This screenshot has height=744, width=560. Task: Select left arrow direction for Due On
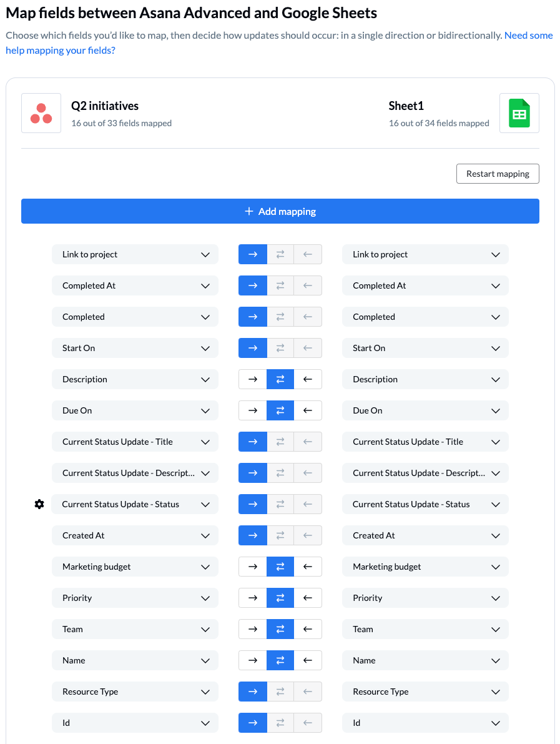click(x=308, y=411)
